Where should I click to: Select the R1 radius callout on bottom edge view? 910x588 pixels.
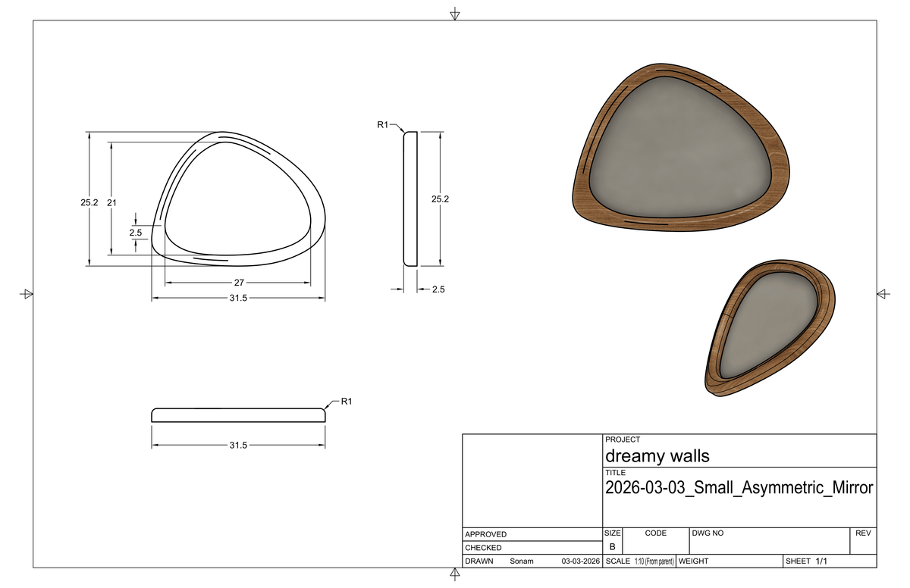point(347,401)
